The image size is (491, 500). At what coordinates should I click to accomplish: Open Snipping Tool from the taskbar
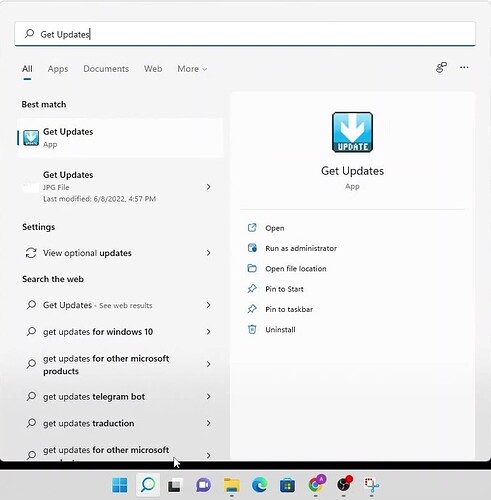tap(371, 485)
